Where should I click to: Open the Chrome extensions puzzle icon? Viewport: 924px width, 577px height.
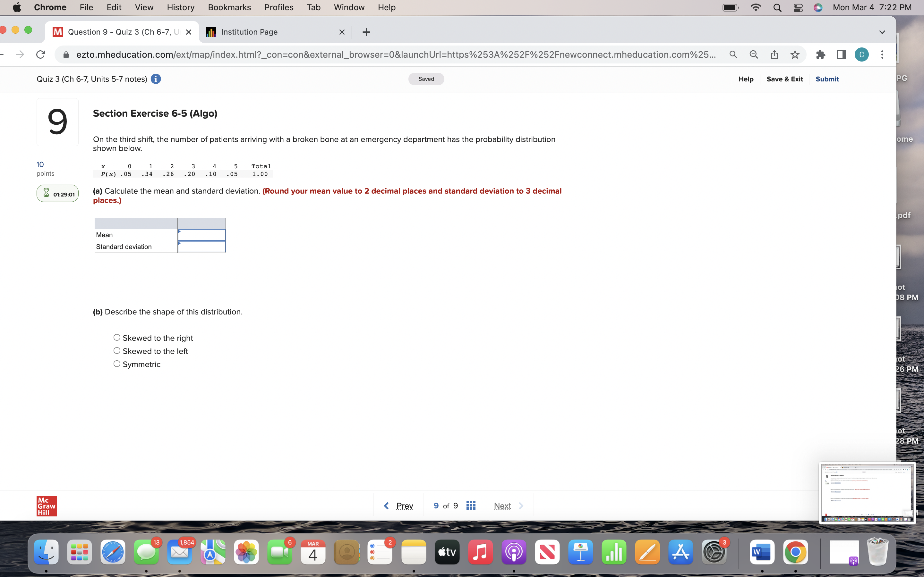[820, 54]
